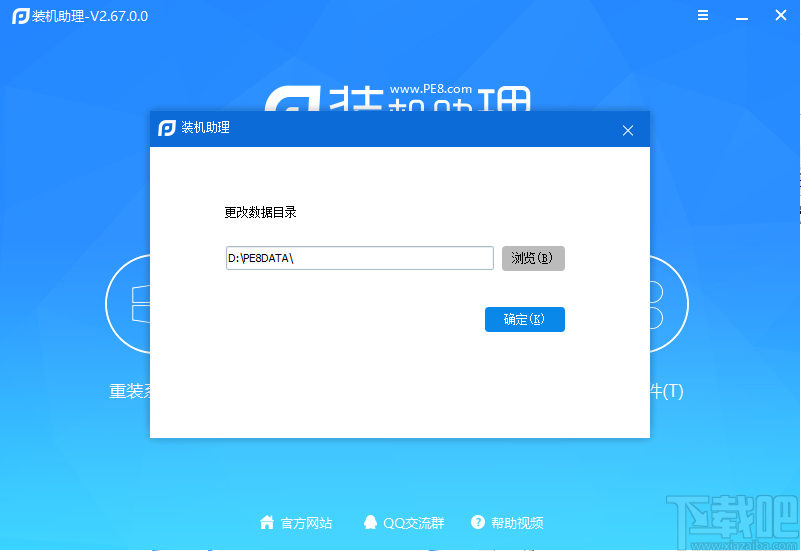The height and width of the screenshot is (551, 801).
Task: Click the home icon beside 官方网站
Action: click(267, 522)
